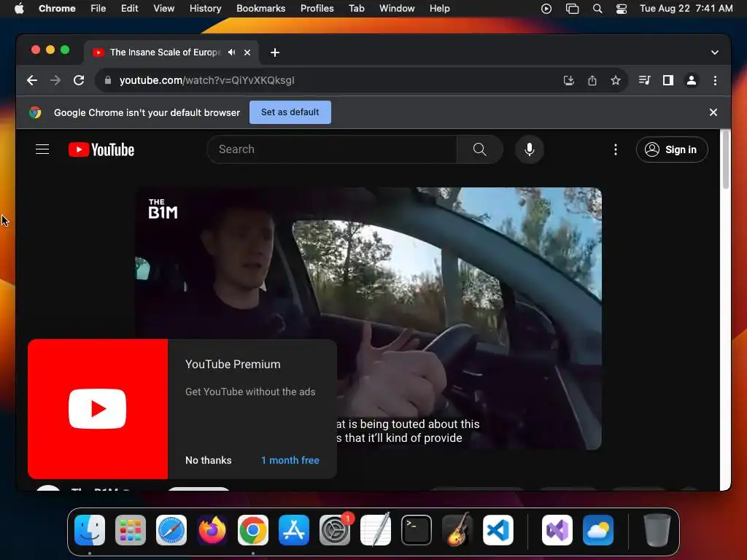Open App Store from the Dock
This screenshot has height=560, width=747.
294,530
